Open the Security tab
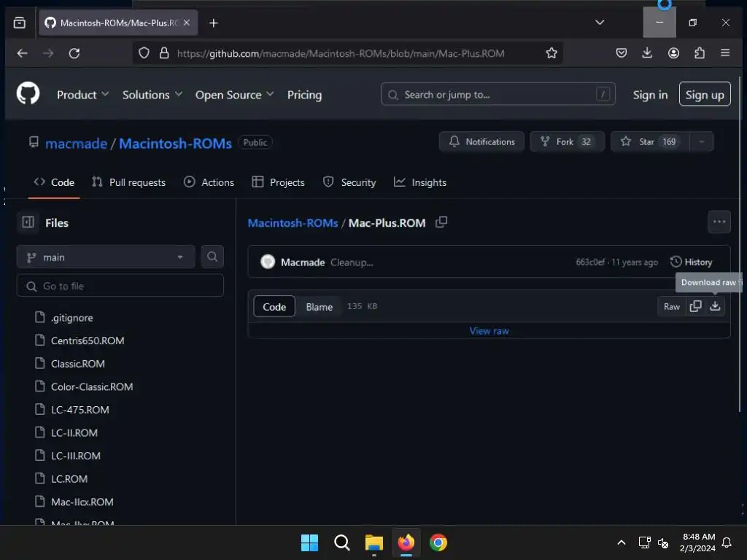The height and width of the screenshot is (560, 747). pos(349,182)
